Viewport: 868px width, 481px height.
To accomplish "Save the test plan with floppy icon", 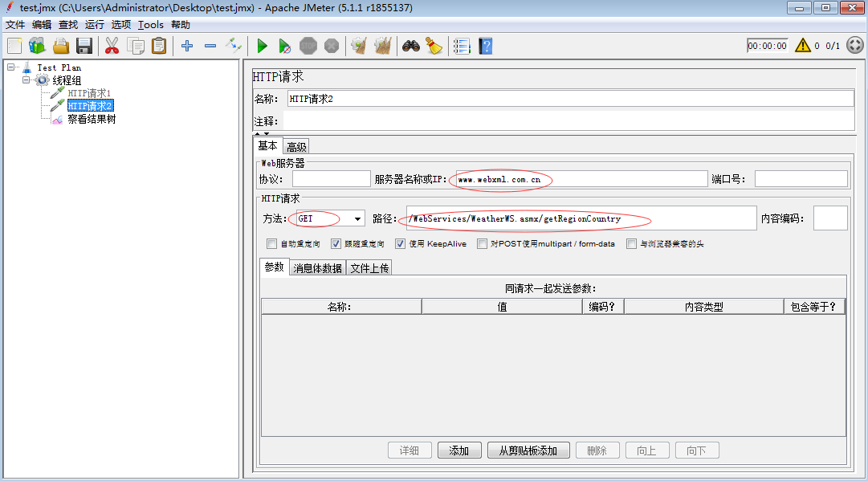I will (x=84, y=46).
